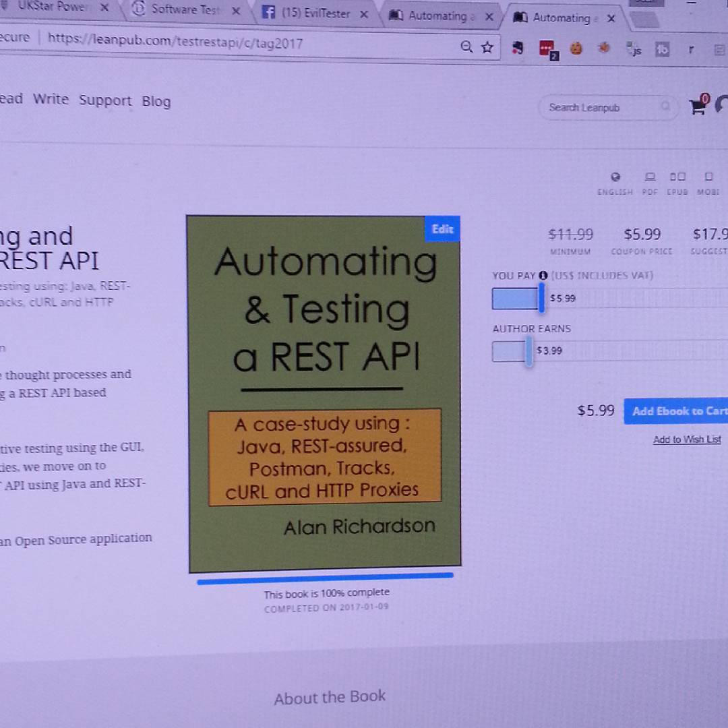
Task: Click the $5.99 coupon price text
Action: (642, 234)
